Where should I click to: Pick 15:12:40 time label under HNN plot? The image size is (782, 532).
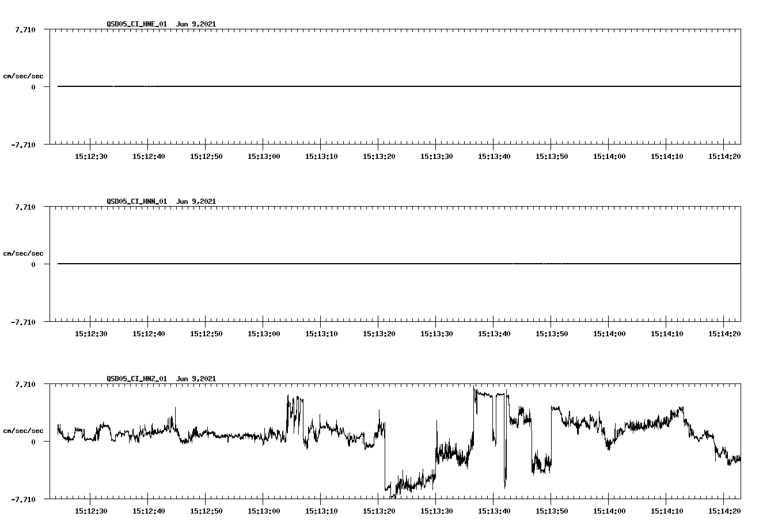(x=149, y=334)
